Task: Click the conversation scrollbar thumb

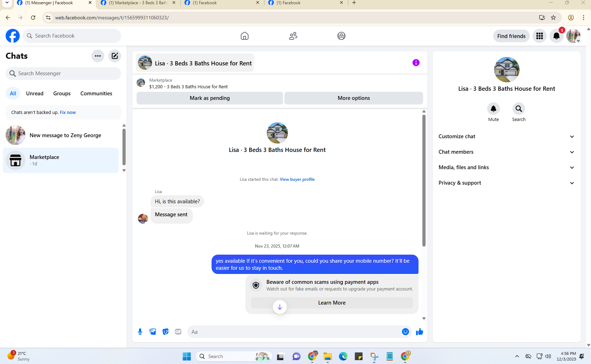Action: 424,180
